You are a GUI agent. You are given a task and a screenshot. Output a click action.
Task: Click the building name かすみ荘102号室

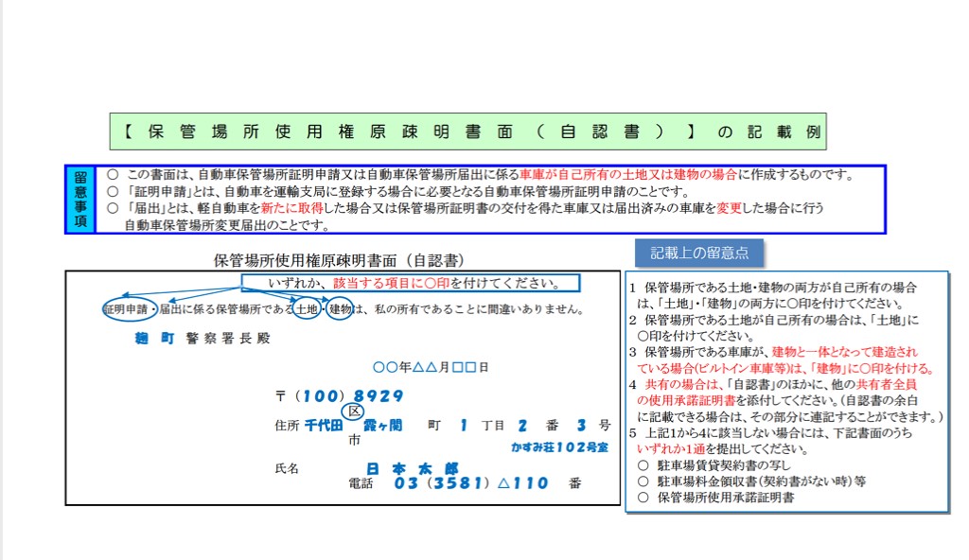561,446
